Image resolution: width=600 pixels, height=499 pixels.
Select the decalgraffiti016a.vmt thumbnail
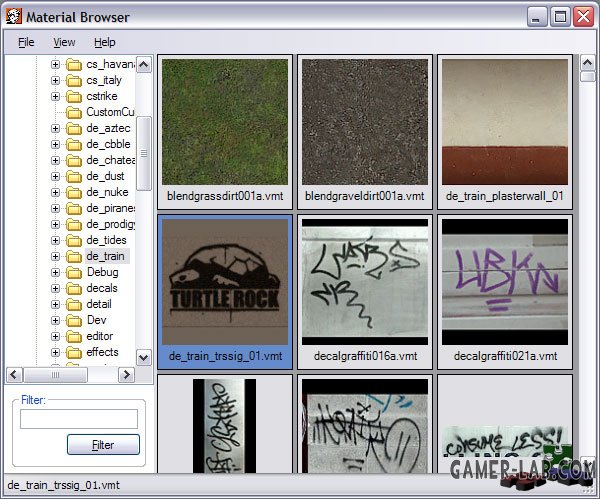pyautogui.click(x=365, y=282)
